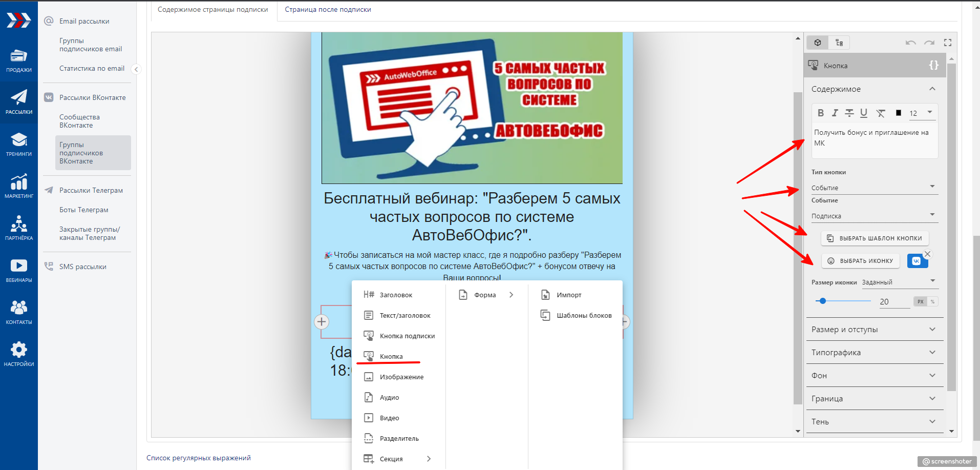Viewport: 980px width, 470px height.
Task: Switch icon size unit to percent
Action: [x=933, y=302]
